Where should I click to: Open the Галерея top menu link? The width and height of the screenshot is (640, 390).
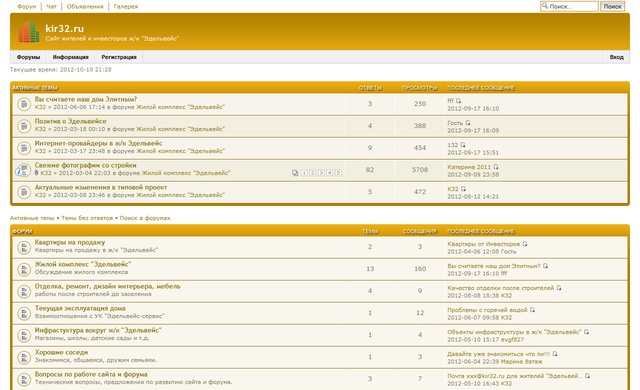click(x=126, y=7)
